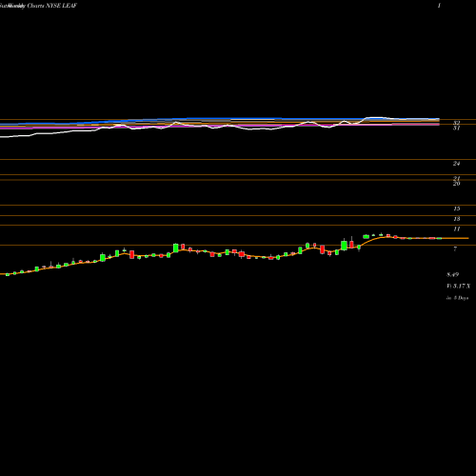Image resolution: width=476 pixels, height=476 pixels.
Task: Click the large green candle before the gap up
Action: click(344, 245)
